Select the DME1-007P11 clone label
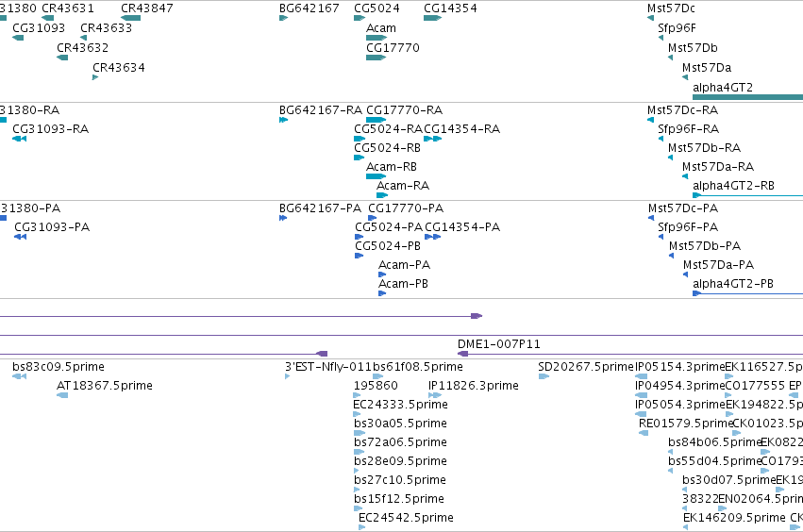This screenshot has height=532, width=803. [x=499, y=344]
